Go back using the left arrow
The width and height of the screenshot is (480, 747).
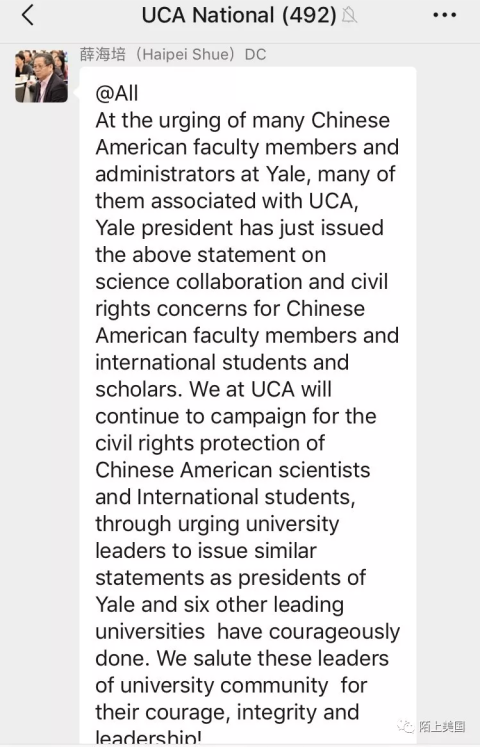pos(28,15)
